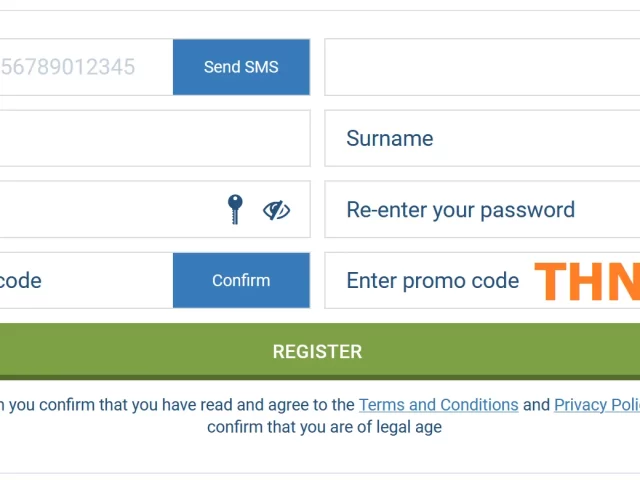Click the 'confirm that you are of legal age' text
Screen dimensions: 640x480
point(324,427)
